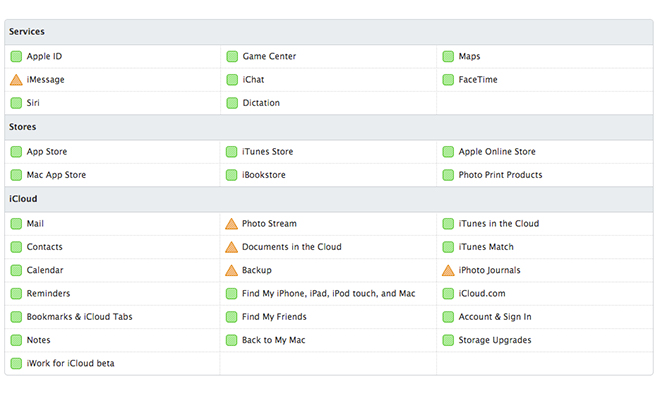Screen dimensions: 660x396
Task: Click the Back to My Mac label
Action: (x=274, y=340)
